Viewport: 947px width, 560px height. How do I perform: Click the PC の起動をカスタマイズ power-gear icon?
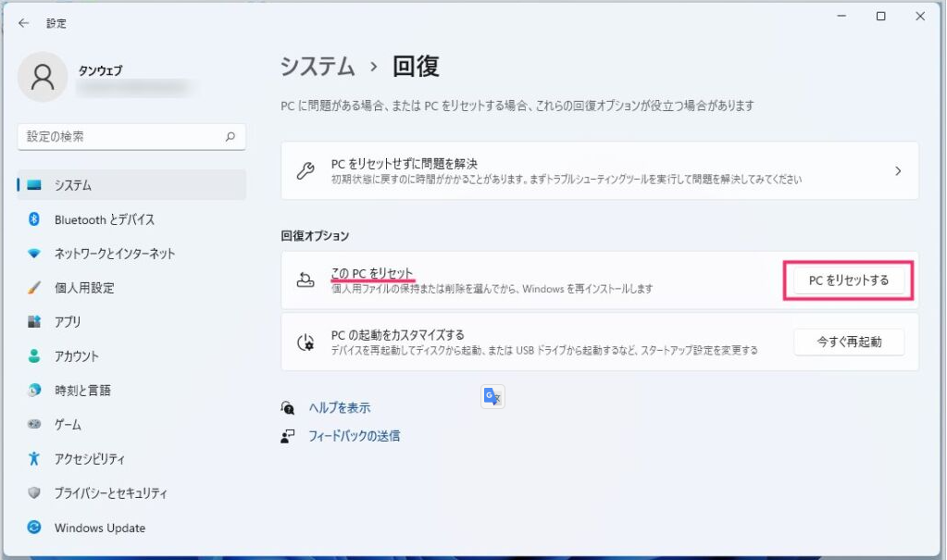(x=305, y=342)
